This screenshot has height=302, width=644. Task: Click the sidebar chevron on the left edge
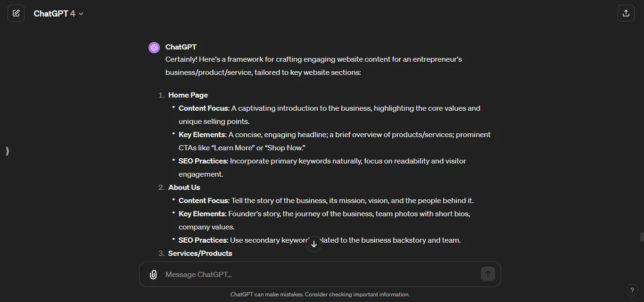[x=7, y=151]
